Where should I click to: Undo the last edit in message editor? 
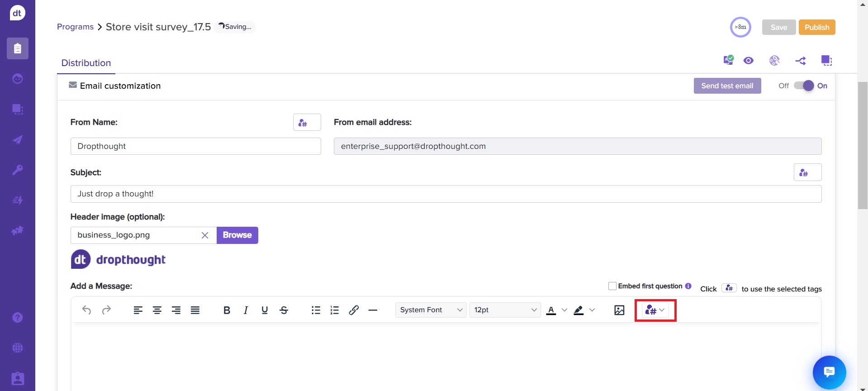86,310
